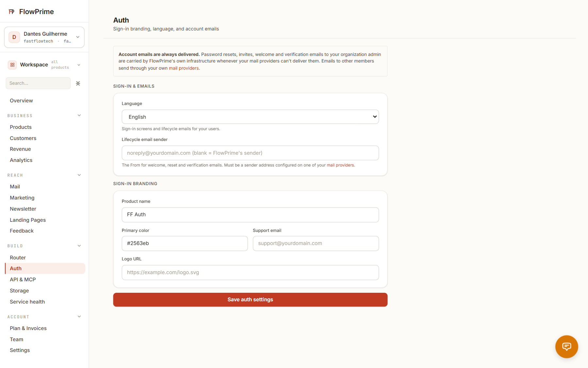Image resolution: width=588 pixels, height=368 pixels.
Task: Open the Workspace products selector chevron
Action: (x=79, y=65)
